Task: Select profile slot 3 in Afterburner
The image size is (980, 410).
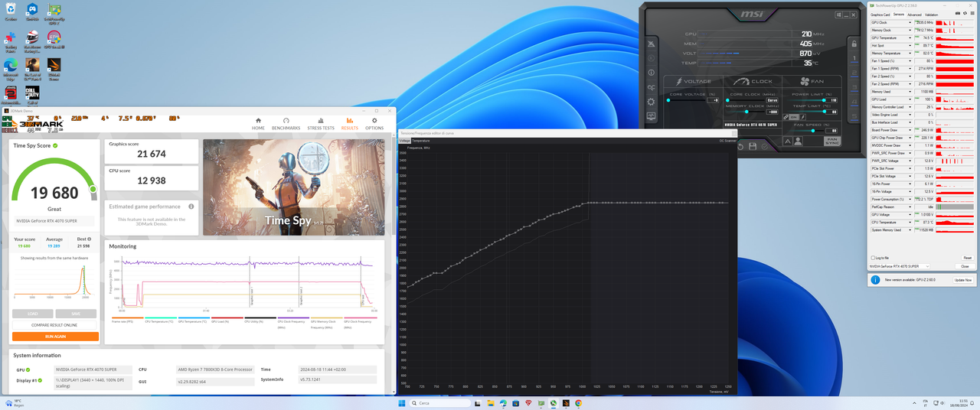Action: click(854, 87)
